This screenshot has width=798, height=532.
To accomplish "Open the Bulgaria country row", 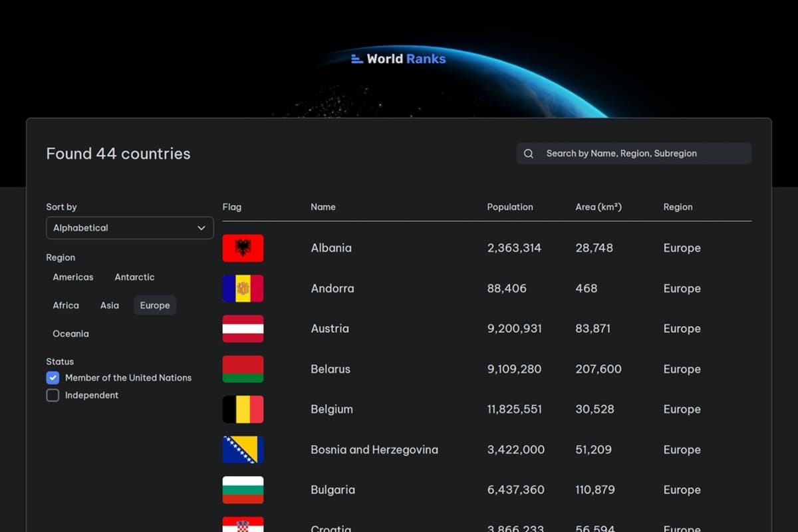I will click(x=487, y=489).
